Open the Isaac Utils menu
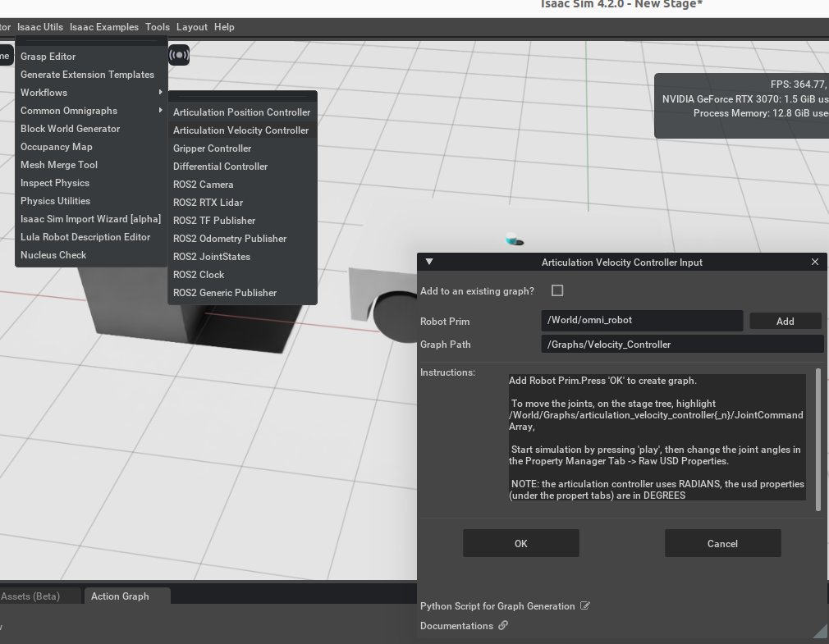 pyautogui.click(x=40, y=27)
